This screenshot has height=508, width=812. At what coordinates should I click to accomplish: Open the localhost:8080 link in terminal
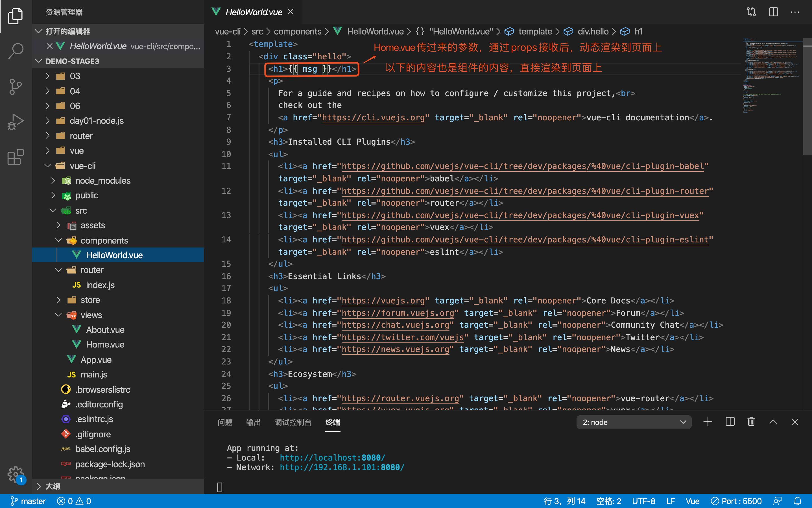pos(332,458)
